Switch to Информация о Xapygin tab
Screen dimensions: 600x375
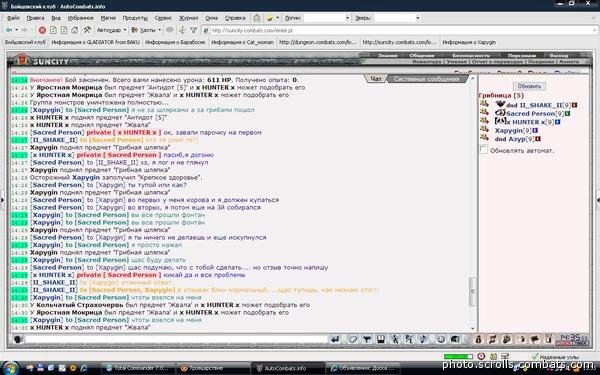pyautogui.click(x=469, y=42)
